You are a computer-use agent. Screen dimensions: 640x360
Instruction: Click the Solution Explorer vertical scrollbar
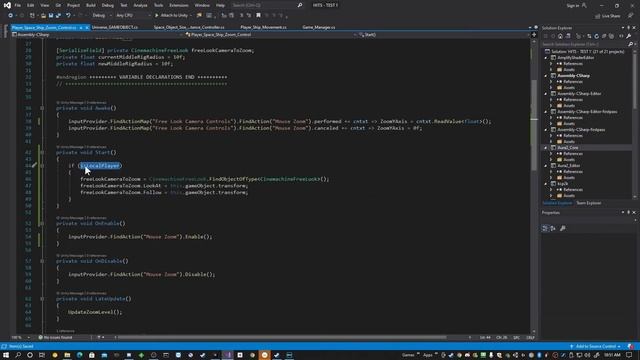[x=634, y=82]
